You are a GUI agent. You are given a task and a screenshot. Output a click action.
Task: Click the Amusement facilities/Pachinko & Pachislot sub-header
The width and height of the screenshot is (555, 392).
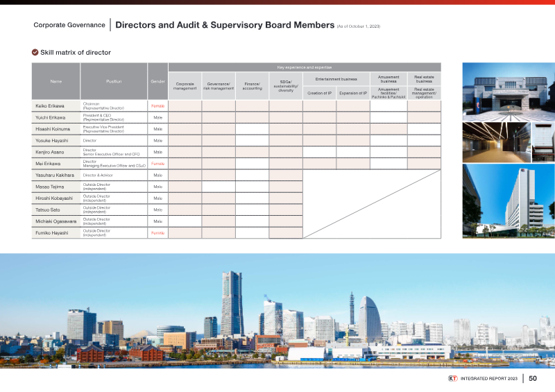(x=388, y=93)
